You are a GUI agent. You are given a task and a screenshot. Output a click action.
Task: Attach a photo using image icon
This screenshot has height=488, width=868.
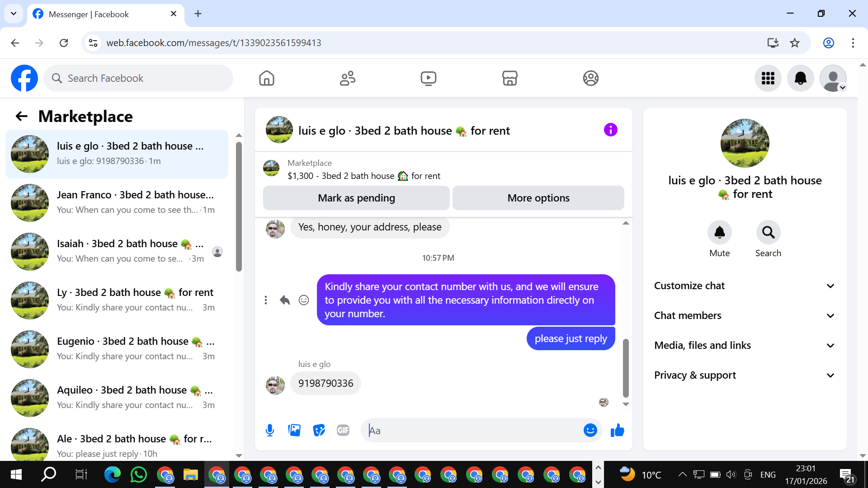(294, 430)
